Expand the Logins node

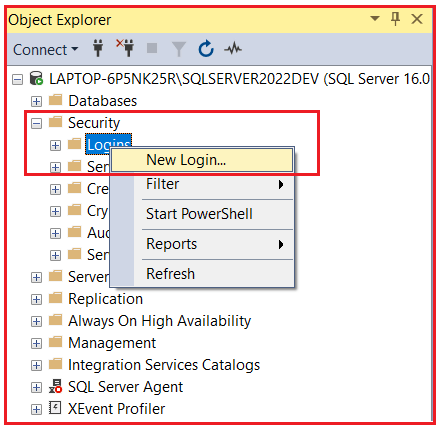coord(55,145)
